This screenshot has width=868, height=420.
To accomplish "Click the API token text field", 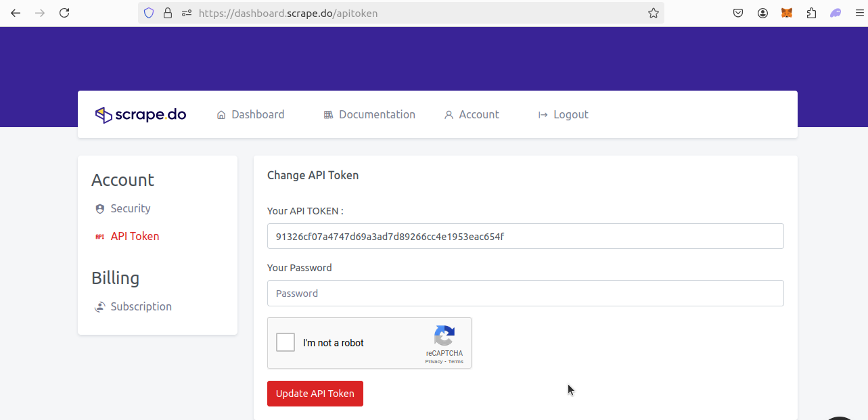I will pyautogui.click(x=525, y=237).
